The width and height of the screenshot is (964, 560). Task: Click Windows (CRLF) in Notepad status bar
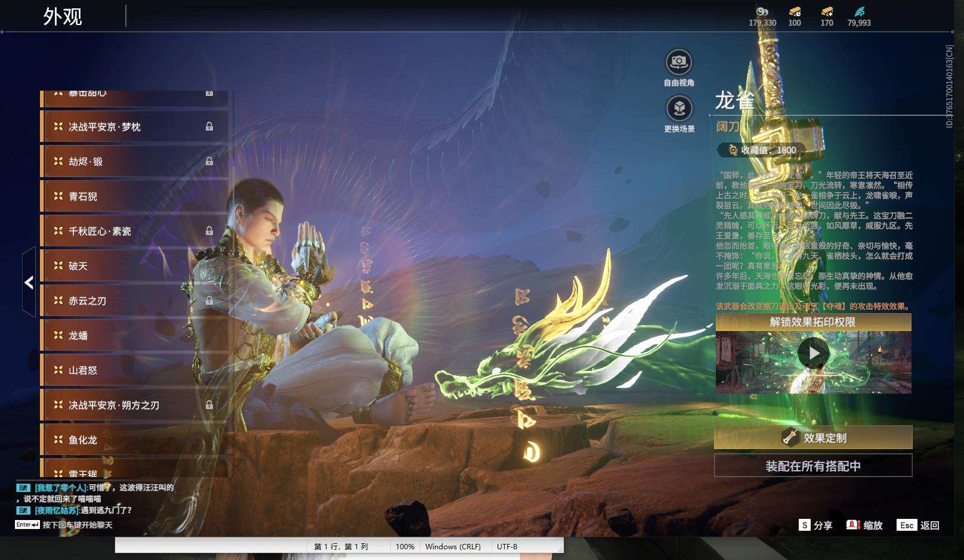(453, 546)
